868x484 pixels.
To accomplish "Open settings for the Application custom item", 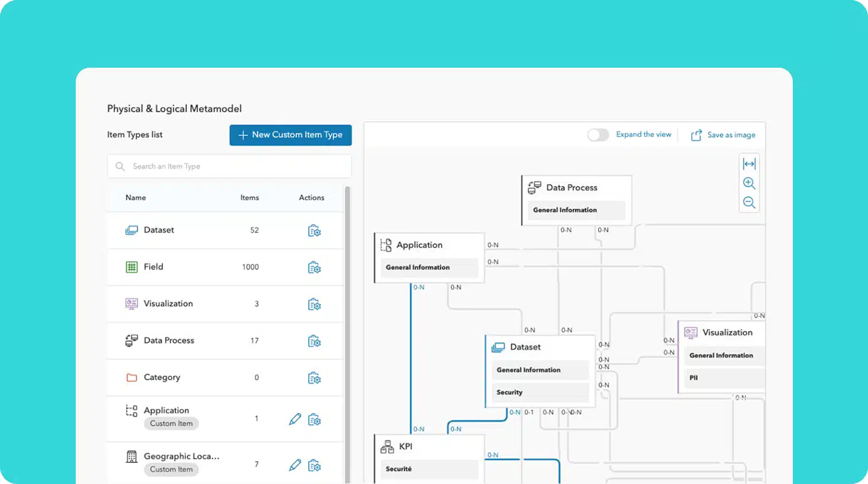I will (314, 420).
